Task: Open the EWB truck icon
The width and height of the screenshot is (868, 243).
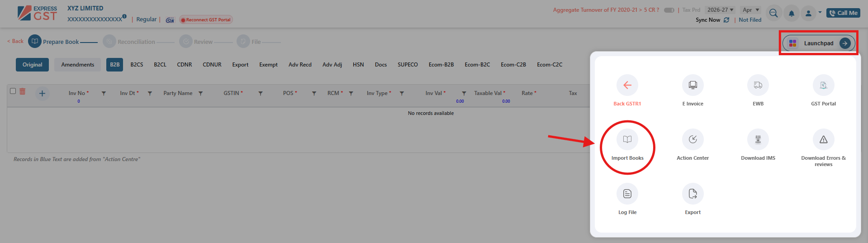Action: pos(758,86)
